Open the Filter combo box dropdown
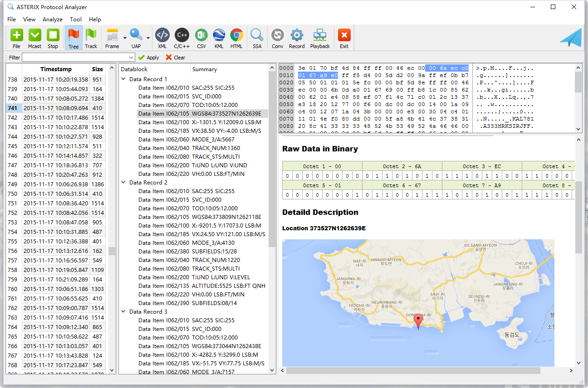 (132, 58)
